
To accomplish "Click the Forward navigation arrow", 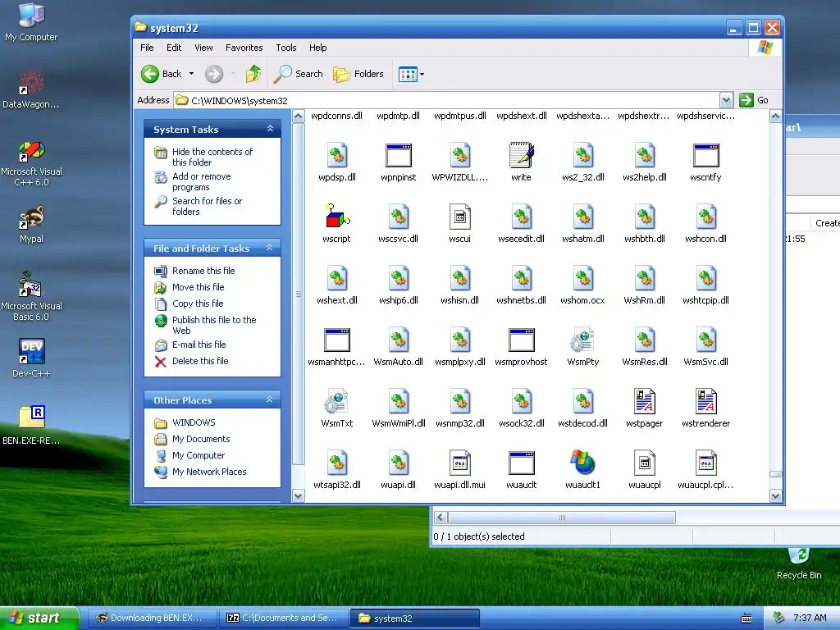I will click(x=214, y=74).
